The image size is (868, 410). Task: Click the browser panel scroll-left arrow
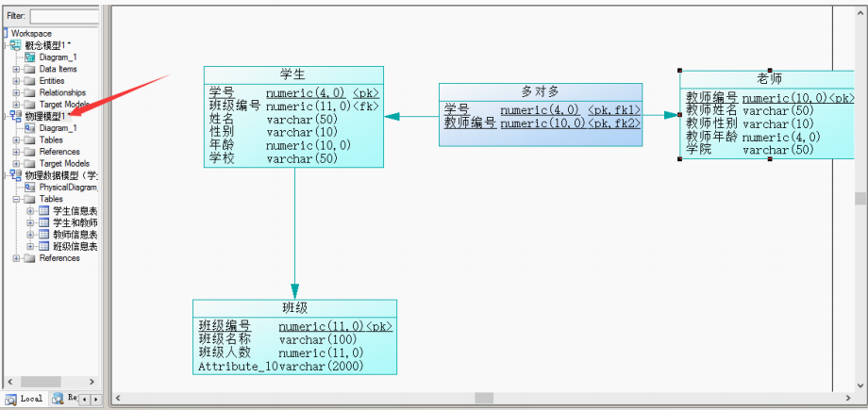8,382
